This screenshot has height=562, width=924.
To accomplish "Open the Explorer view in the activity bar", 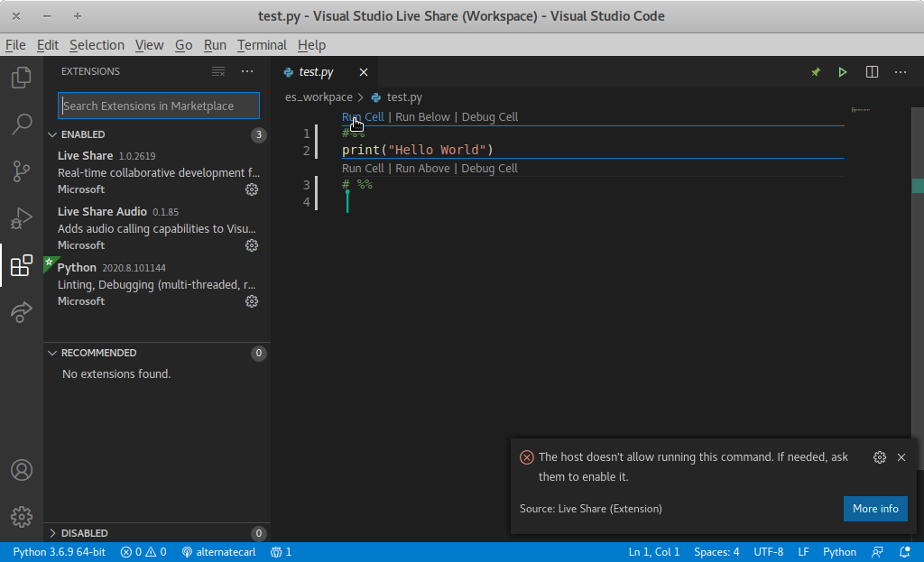I will (21, 78).
